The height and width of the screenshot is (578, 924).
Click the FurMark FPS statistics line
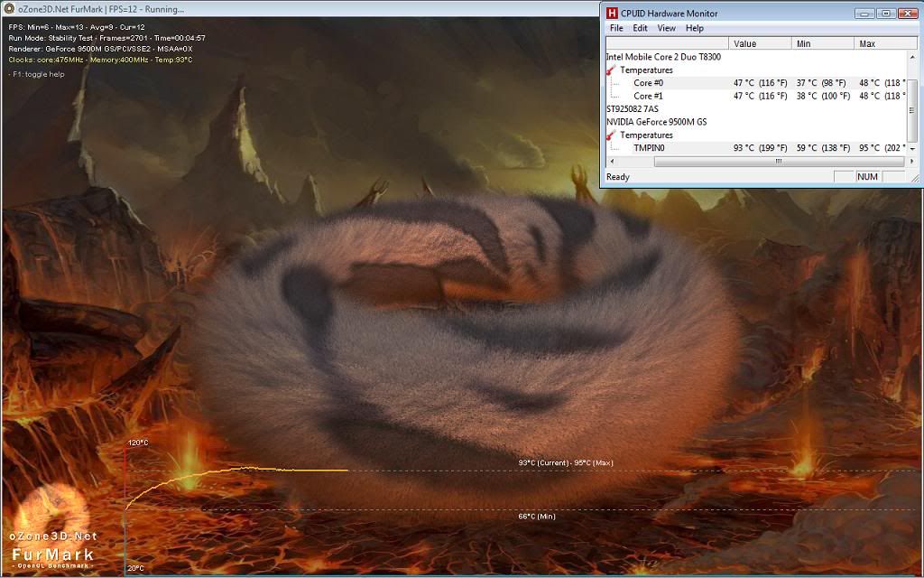coord(77,27)
